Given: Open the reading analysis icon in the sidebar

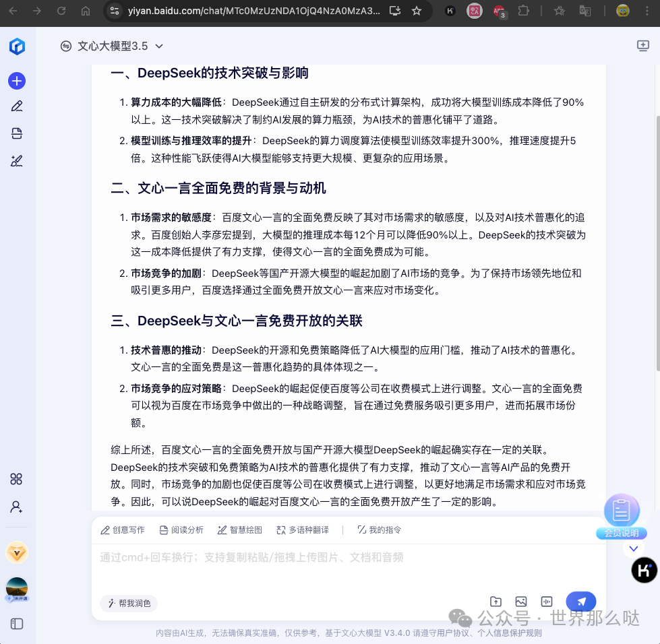Looking at the screenshot, I should (17, 134).
